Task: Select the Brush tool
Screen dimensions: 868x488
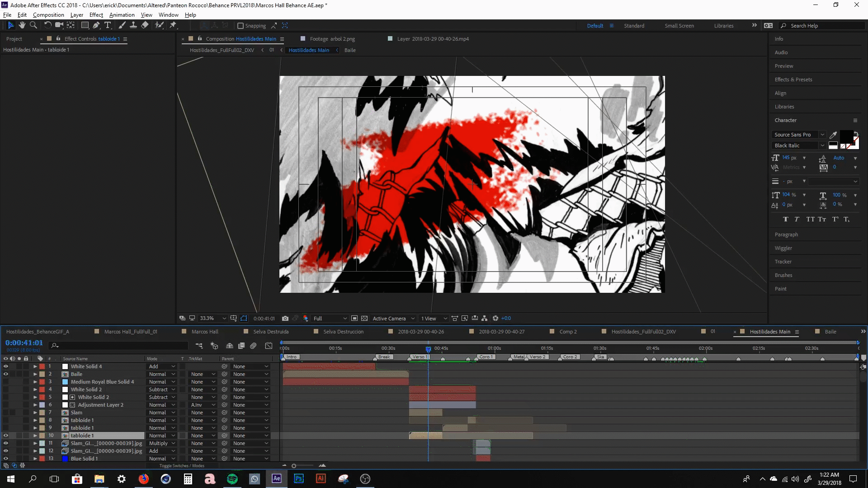Action: 122,25
